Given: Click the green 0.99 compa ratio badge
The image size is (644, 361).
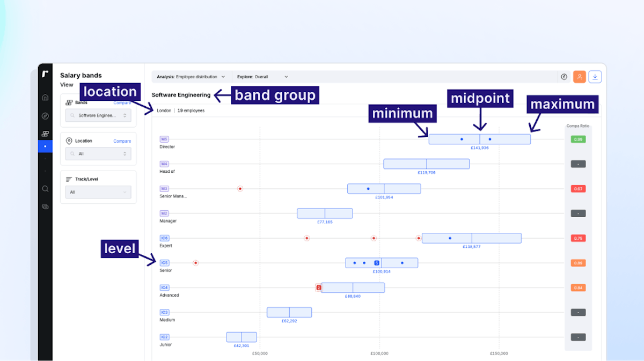Looking at the screenshot, I should click(x=578, y=139).
